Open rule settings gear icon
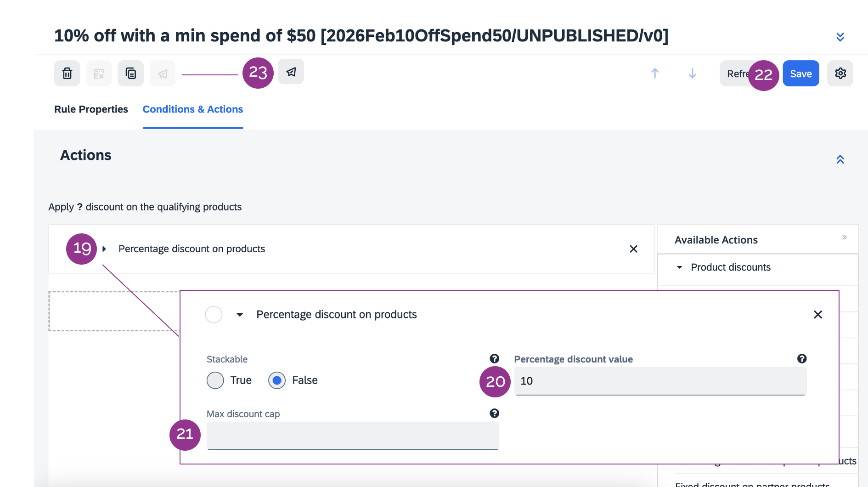The image size is (868, 487). pyautogui.click(x=840, y=74)
